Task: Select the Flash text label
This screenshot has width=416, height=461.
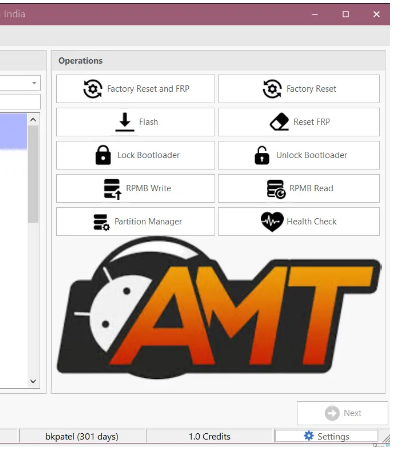Action: 149,122
